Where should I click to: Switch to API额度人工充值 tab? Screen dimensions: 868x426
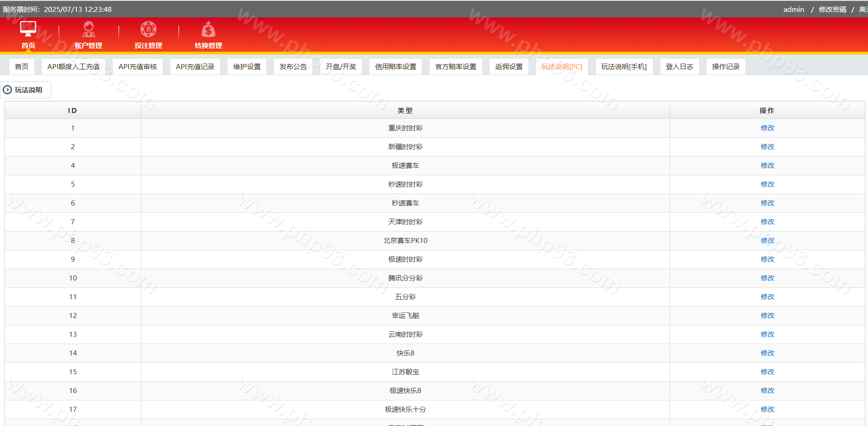coord(73,67)
